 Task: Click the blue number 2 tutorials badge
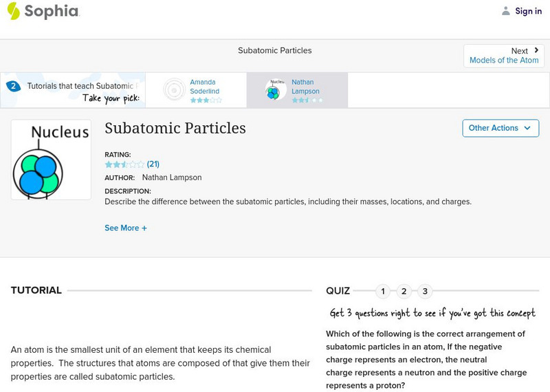pos(13,86)
